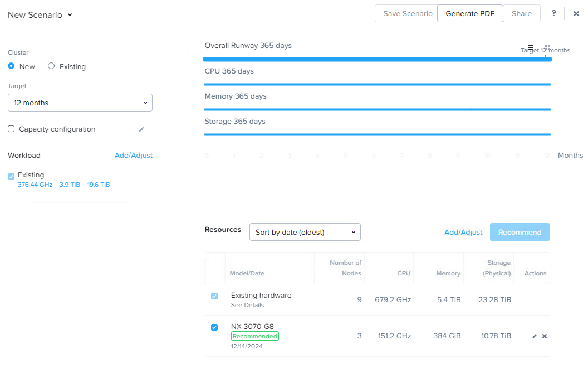
Task: Click Add/Adjust link next to Workload
Action: pyautogui.click(x=134, y=156)
